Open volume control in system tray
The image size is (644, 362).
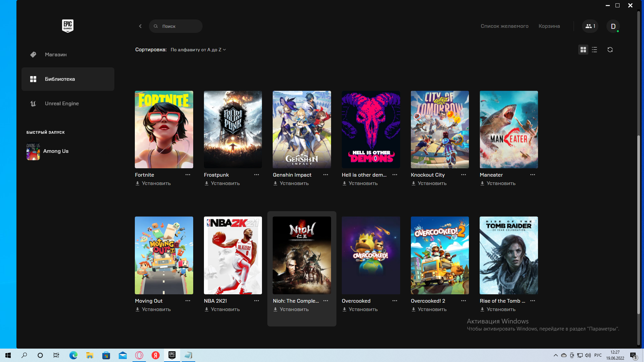588,355
